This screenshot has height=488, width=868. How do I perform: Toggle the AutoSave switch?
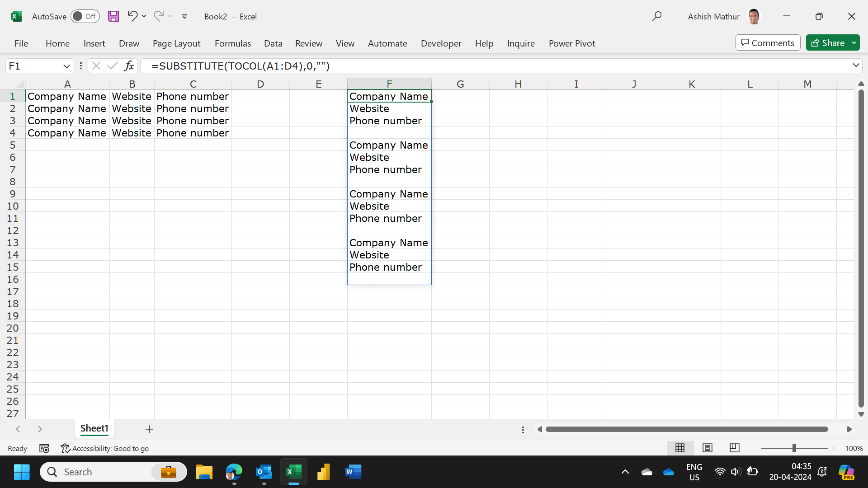[85, 16]
